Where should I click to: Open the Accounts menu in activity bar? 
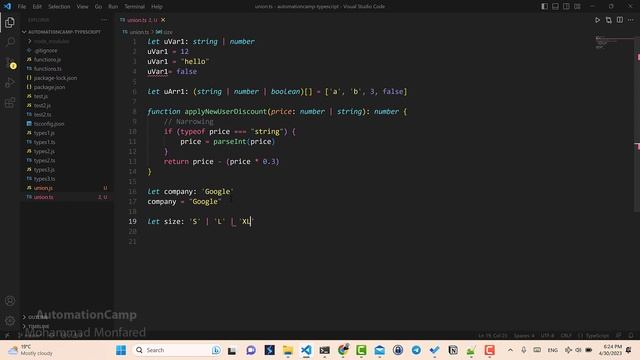click(10, 301)
